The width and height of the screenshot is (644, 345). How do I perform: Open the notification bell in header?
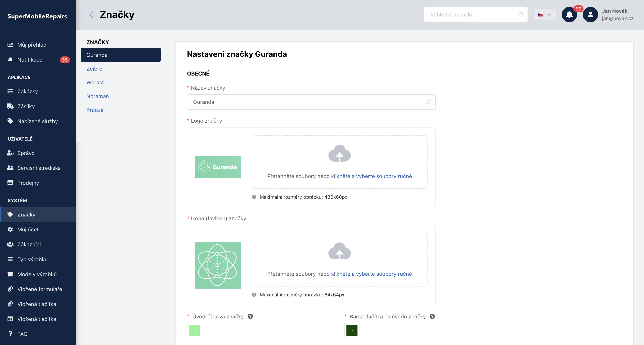(x=569, y=15)
